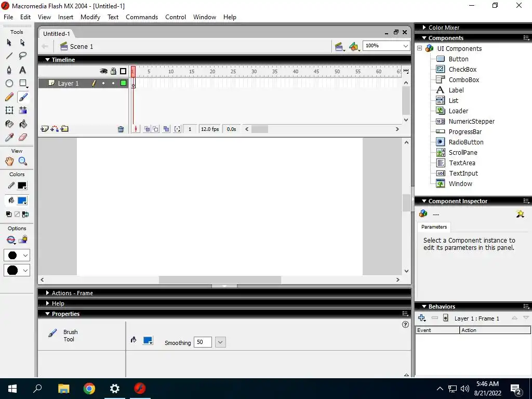Screen dimensions: 532x399
Task: Click the Edit Scene clapper icon
Action: (339, 46)
